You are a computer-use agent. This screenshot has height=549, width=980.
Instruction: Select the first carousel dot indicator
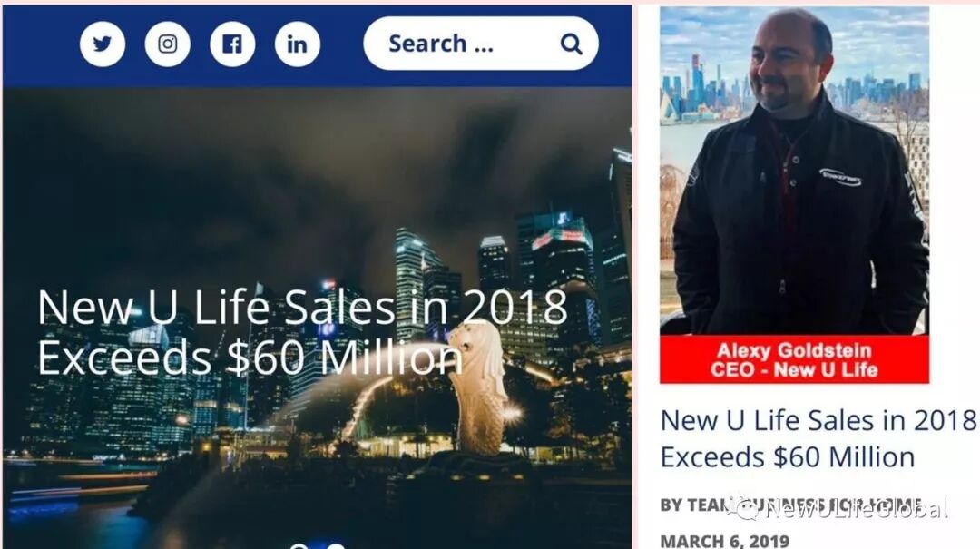coord(299,546)
